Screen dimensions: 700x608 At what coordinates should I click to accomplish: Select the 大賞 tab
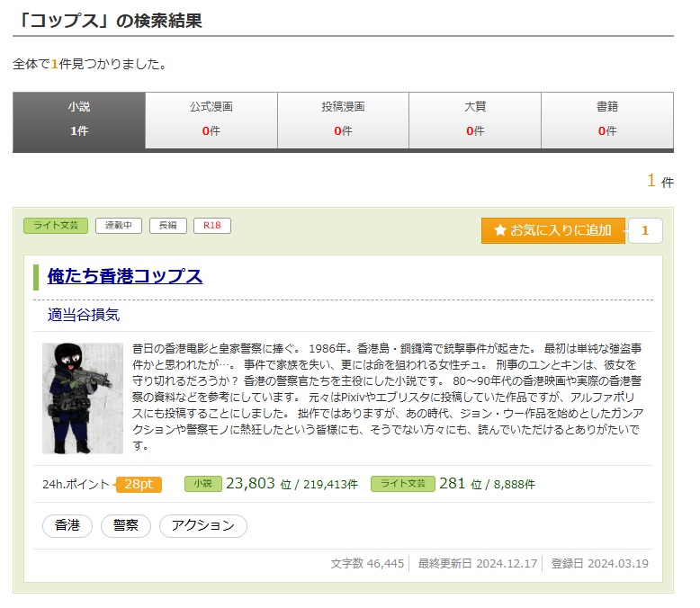pos(475,119)
